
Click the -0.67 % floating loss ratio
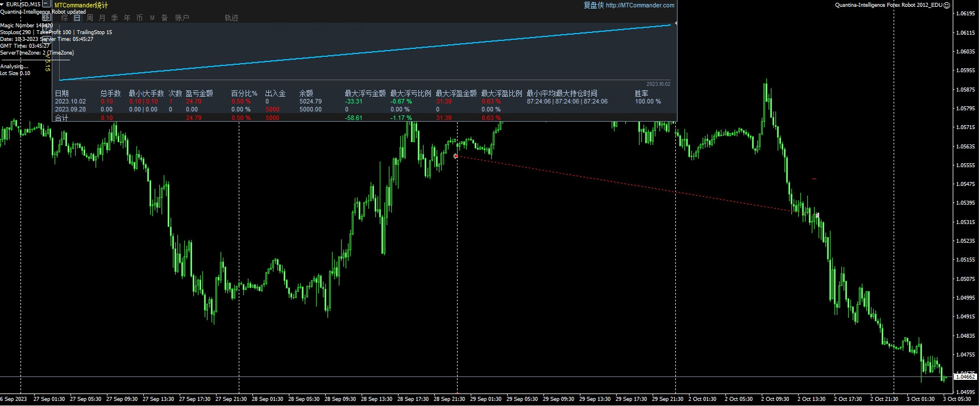(401, 102)
